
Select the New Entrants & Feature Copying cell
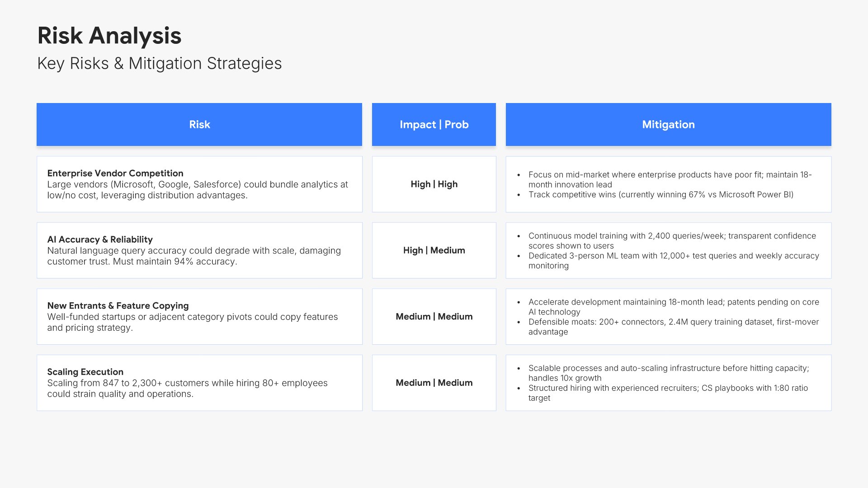pos(199,317)
